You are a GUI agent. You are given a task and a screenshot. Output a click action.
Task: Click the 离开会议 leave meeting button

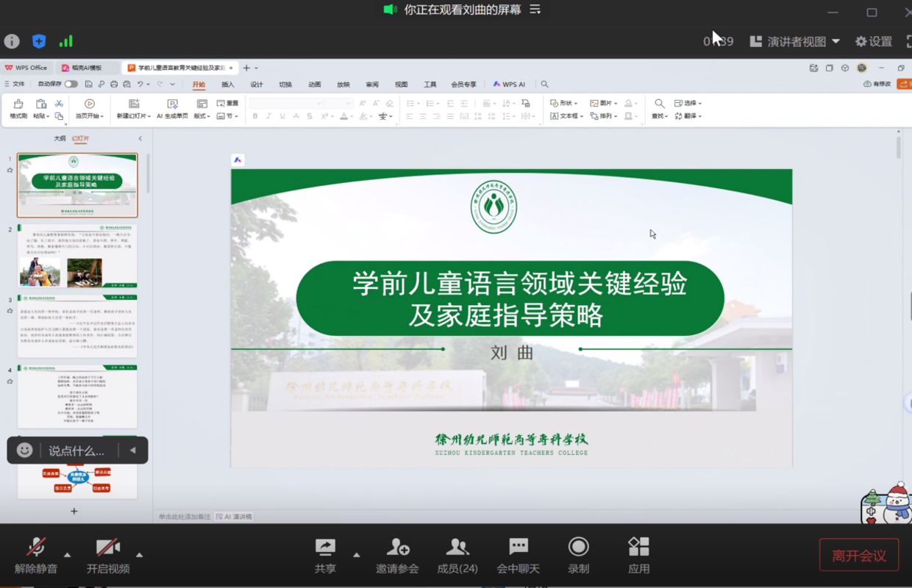858,556
